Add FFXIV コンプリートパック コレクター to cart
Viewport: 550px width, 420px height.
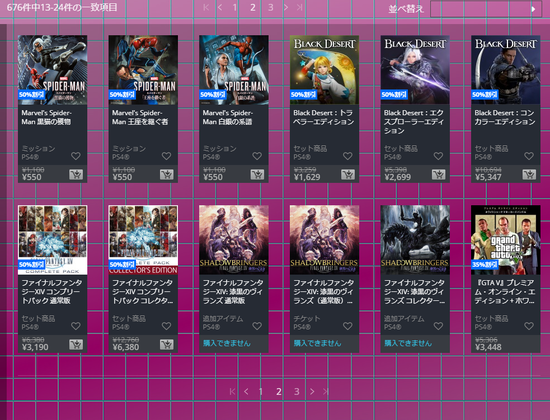[x=167, y=345]
